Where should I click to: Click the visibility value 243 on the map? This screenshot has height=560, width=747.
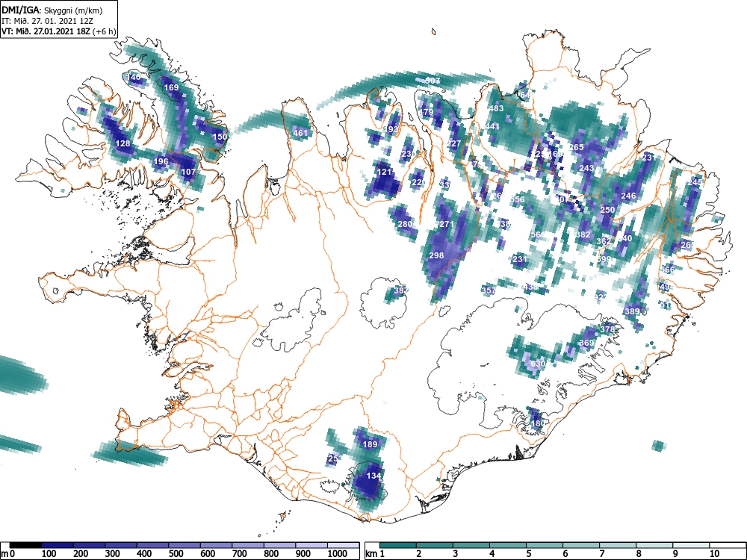(586, 167)
